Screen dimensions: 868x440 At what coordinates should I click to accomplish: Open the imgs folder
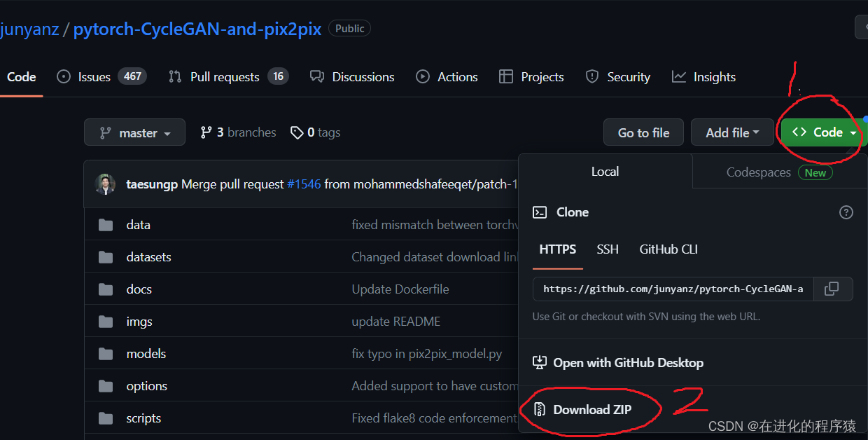139,322
